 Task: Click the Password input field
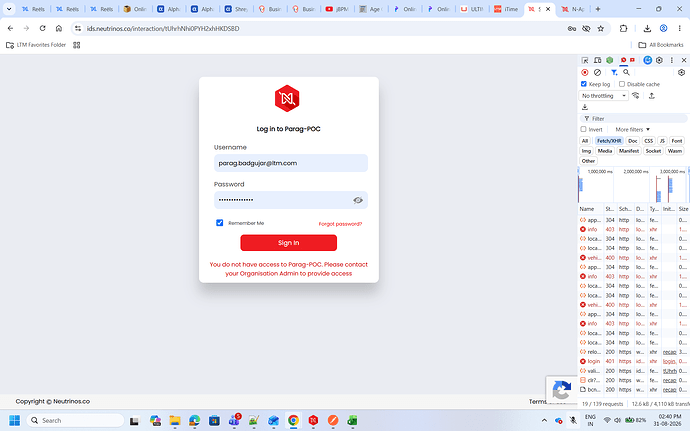coord(291,200)
